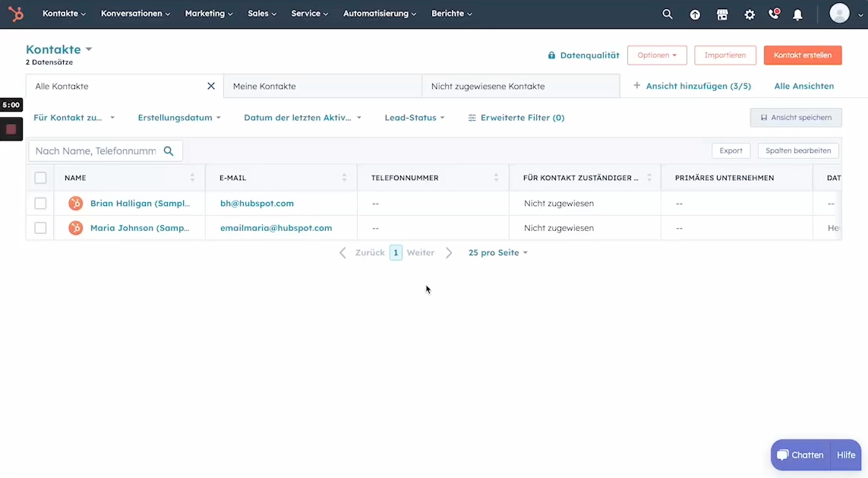Image resolution: width=868 pixels, height=478 pixels.
Task: Click Maria Johnson's avatar icon
Action: [75, 228]
